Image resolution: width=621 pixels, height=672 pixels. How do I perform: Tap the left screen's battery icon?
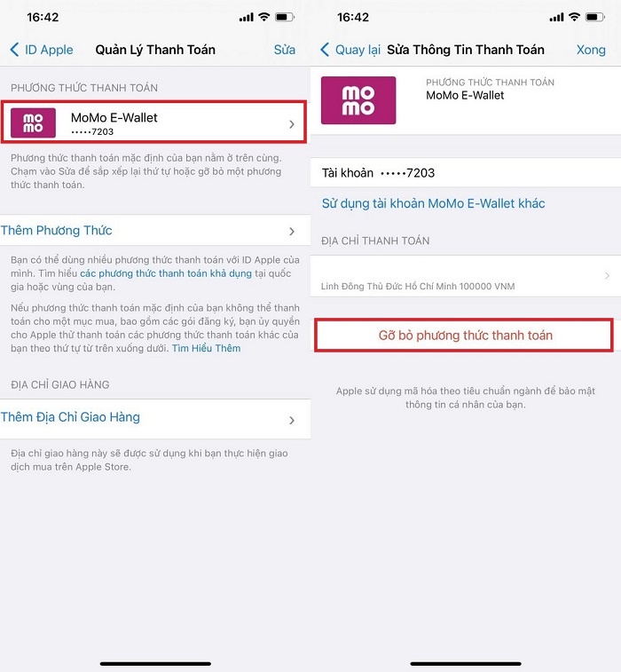point(285,17)
